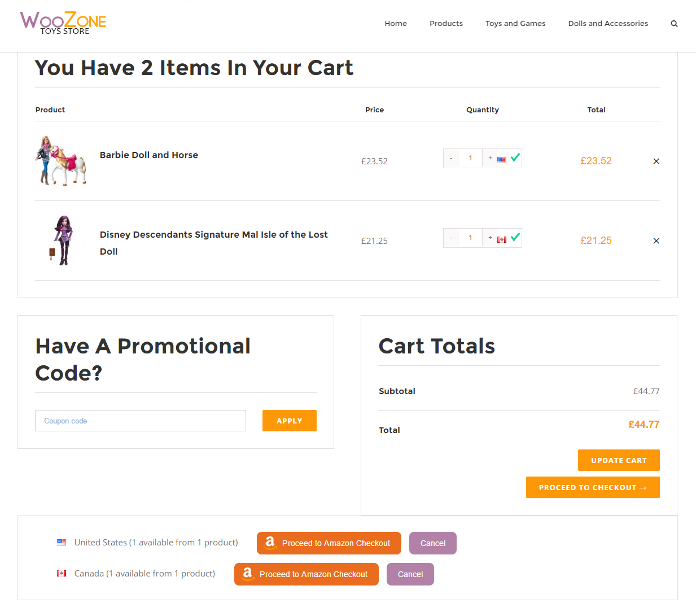Click United States flag in checkout list
The width and height of the screenshot is (696, 616).
point(62,543)
